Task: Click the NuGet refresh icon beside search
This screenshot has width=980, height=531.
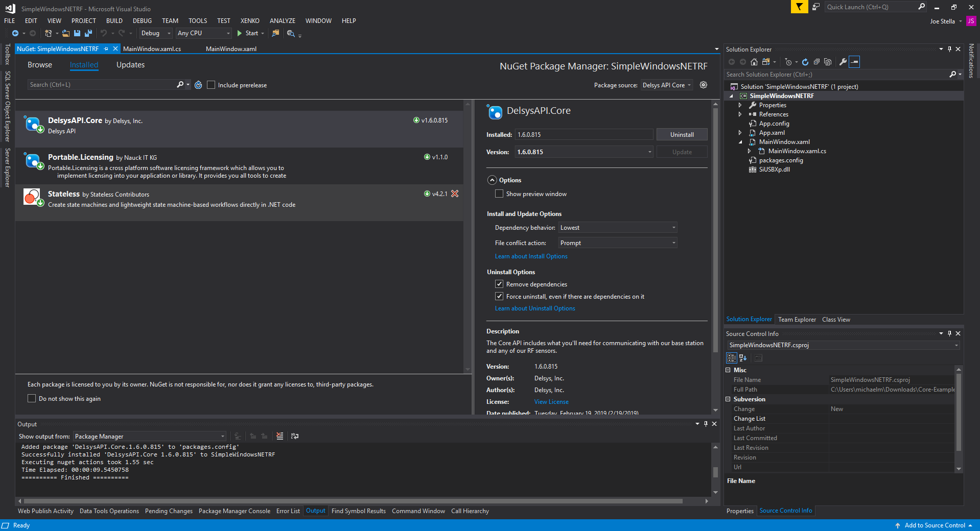Action: [x=198, y=85]
